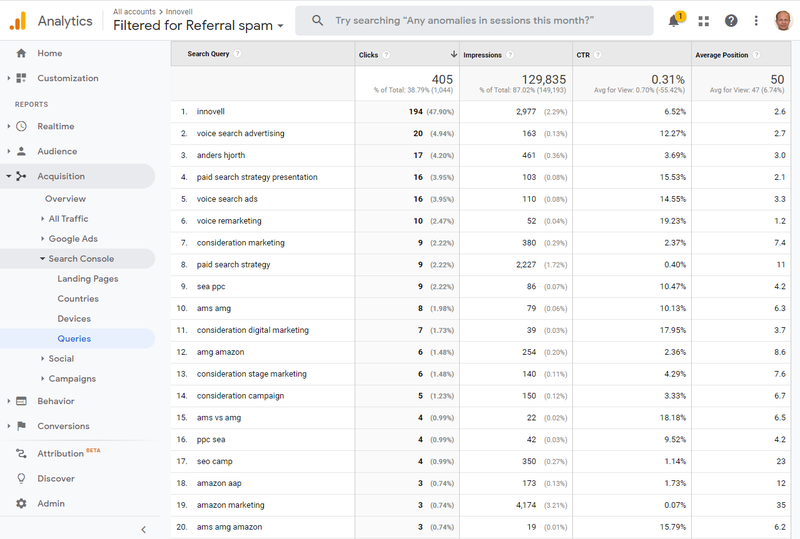The height and width of the screenshot is (539, 800).
Task: Open Acquisition Overview report
Action: point(65,199)
